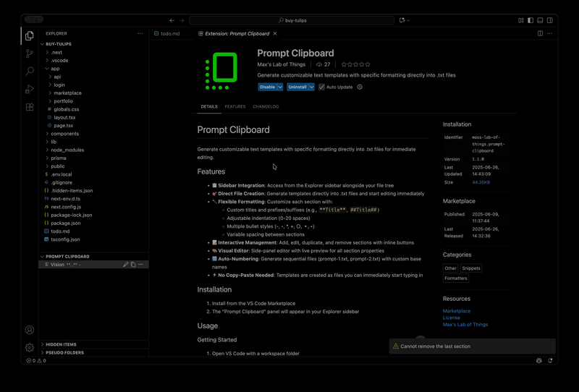Toggle the primary side bar icon
This screenshot has width=579, height=392.
pyautogui.click(x=531, y=20)
